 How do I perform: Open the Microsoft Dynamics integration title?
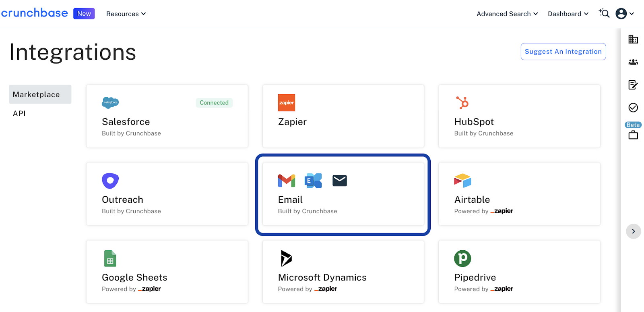pos(322,277)
